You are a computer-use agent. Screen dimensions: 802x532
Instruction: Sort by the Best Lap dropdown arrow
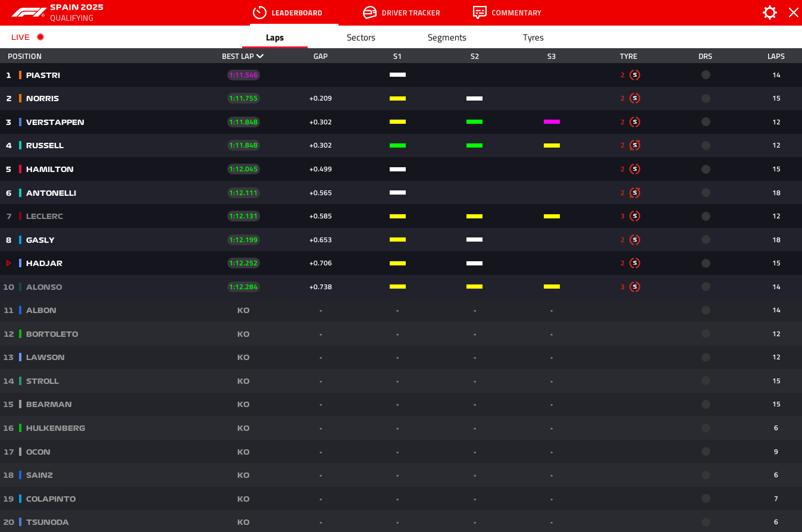coord(260,57)
